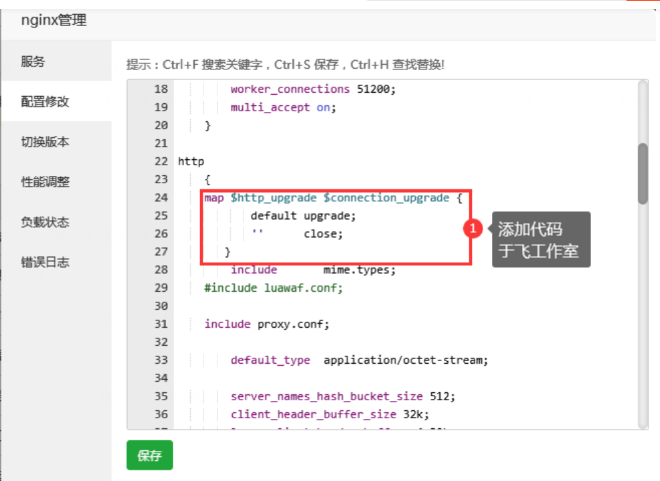Image resolution: width=660 pixels, height=481 pixels.
Task: Click the green 保存 button
Action: 149,455
